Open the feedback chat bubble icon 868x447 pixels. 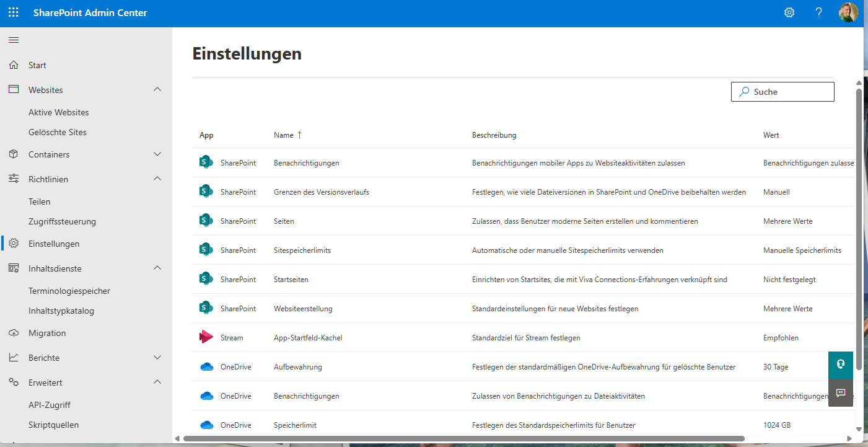tap(841, 393)
